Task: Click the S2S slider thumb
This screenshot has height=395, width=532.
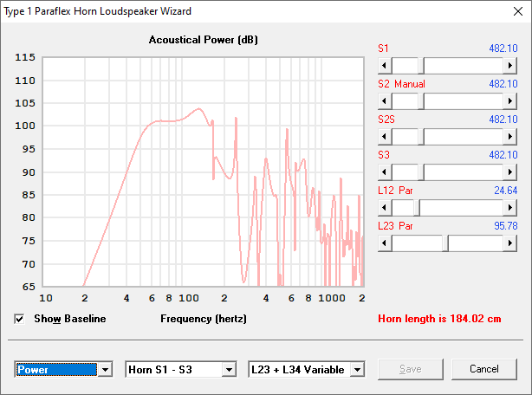Action: coord(421,137)
